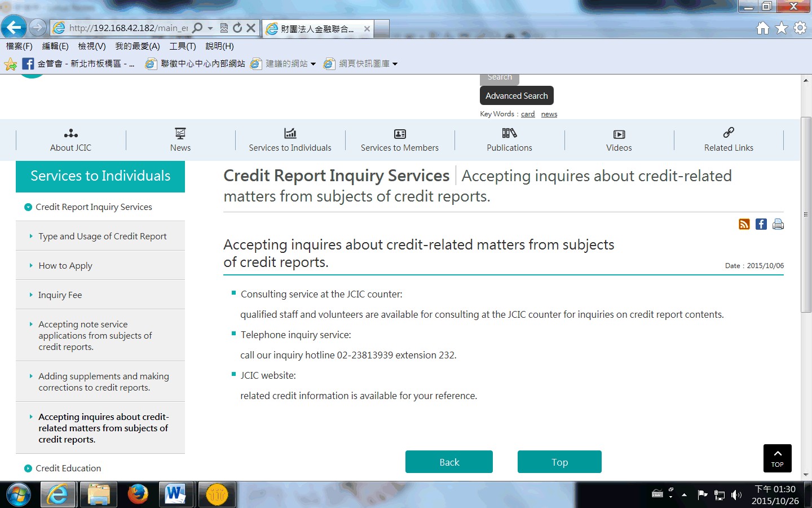Viewport: 812px width, 508px height.
Task: Click the RSS feed icon
Action: click(744, 224)
